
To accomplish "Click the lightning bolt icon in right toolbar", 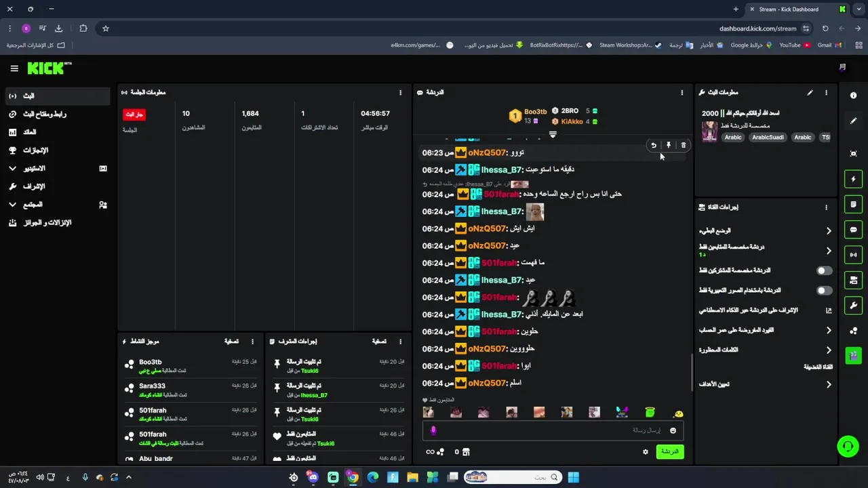I will pos(853,179).
